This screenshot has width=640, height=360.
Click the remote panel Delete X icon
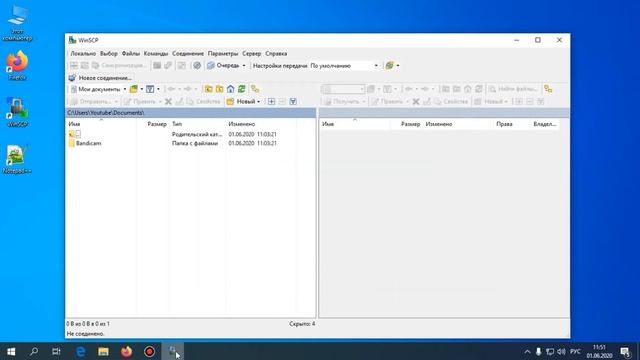point(416,102)
